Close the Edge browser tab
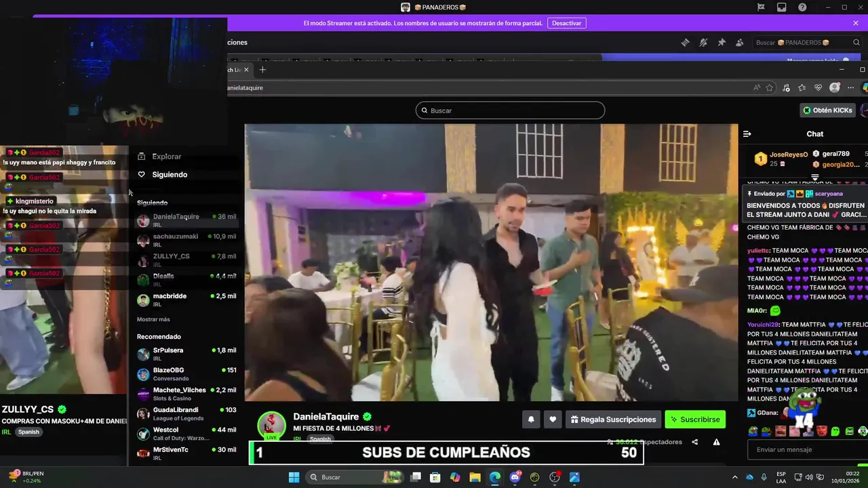This screenshot has height=488, width=868. pos(246,69)
